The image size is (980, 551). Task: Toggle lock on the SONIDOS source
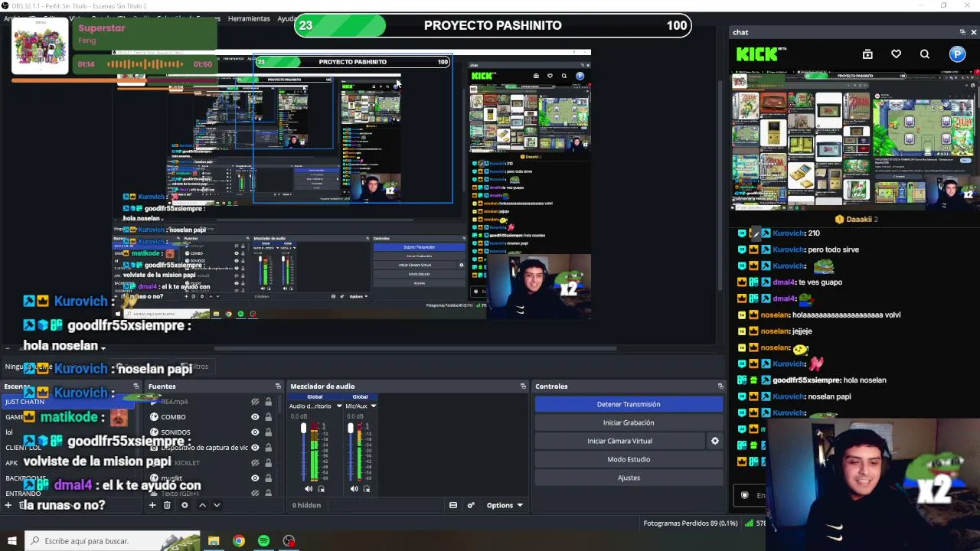268,432
